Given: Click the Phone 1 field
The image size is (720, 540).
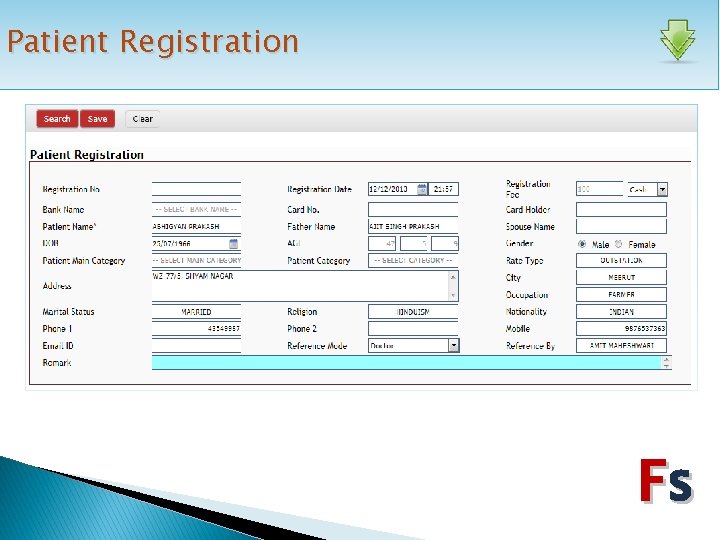Looking at the screenshot, I should click(x=196, y=329).
